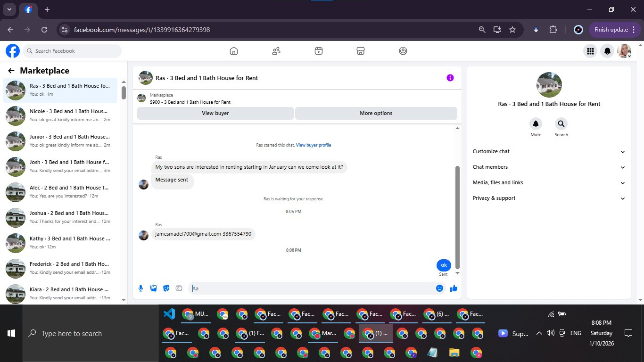Click the Finish update button
The height and width of the screenshot is (362, 644).
pos(615,30)
